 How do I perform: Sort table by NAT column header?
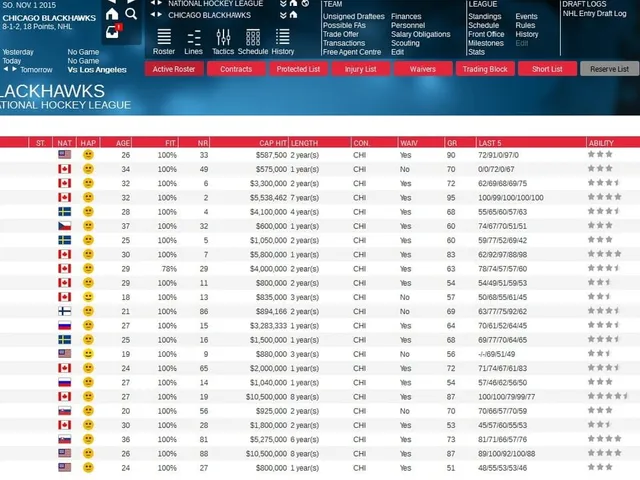coord(64,143)
